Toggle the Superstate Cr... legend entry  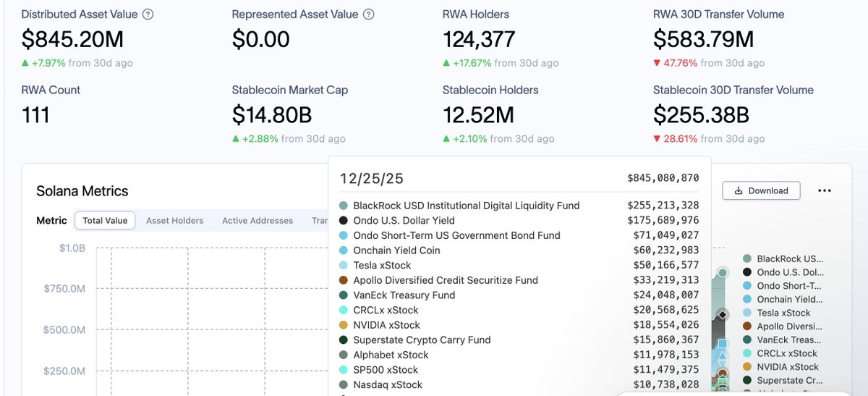(x=783, y=380)
